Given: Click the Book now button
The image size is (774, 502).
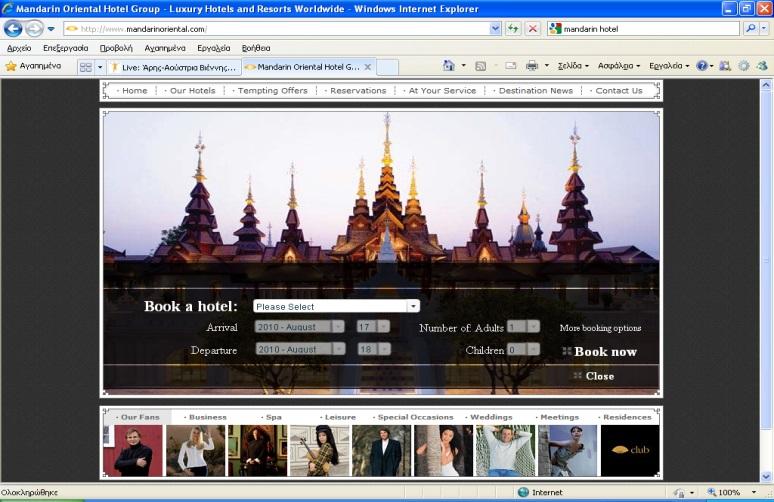Looking at the screenshot, I should 600,351.
